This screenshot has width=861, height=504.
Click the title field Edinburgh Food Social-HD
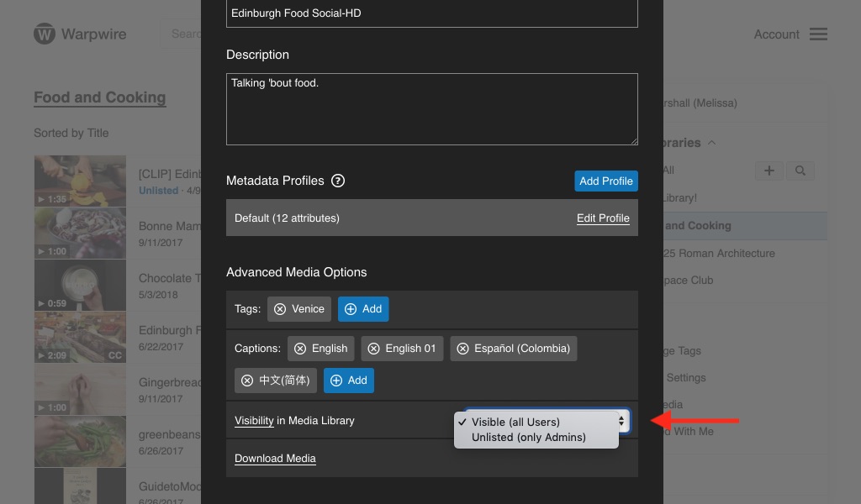tap(432, 13)
